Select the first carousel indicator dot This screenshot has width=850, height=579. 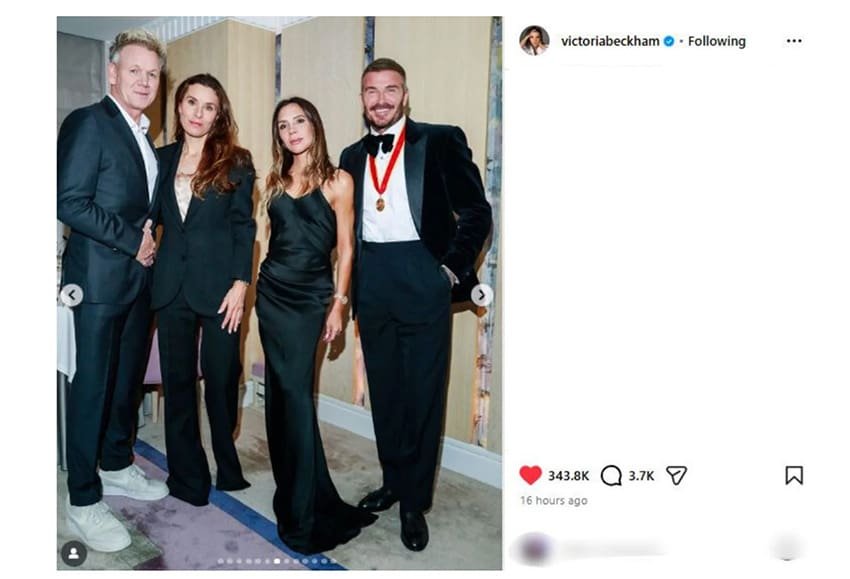pyautogui.click(x=221, y=561)
